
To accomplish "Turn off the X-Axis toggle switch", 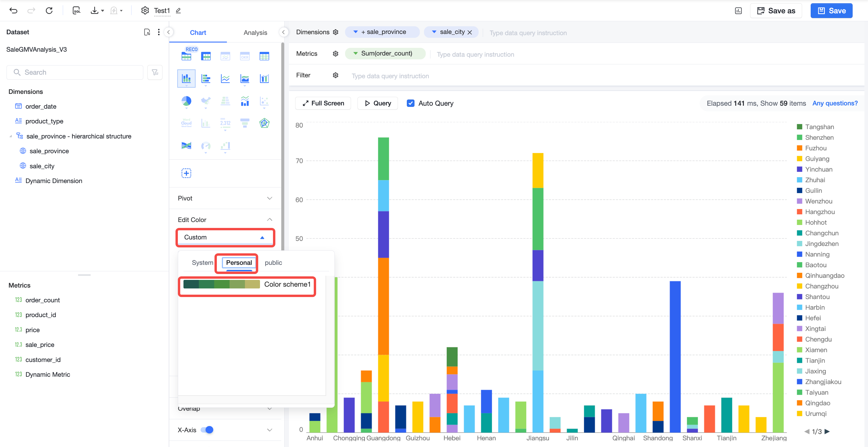I will 207,430.
